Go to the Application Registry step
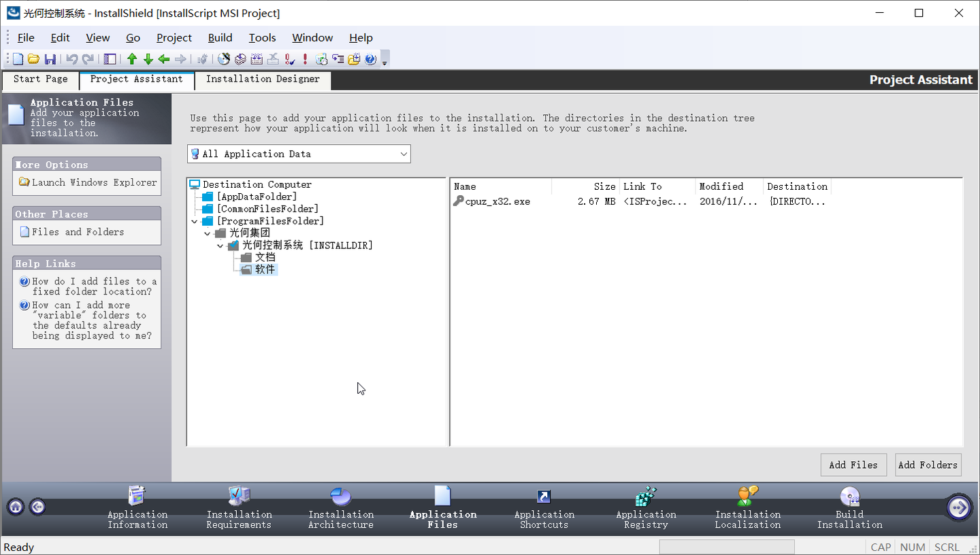 click(646, 507)
